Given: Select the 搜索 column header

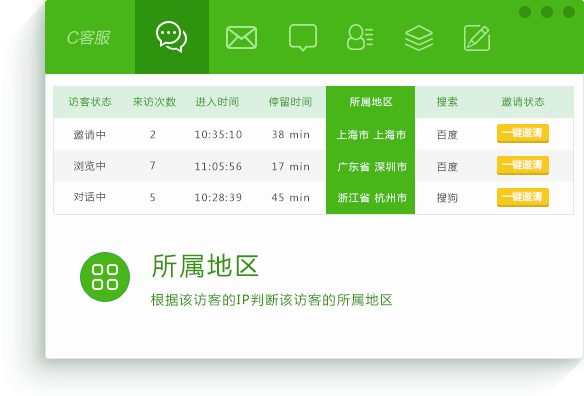Looking at the screenshot, I should click(447, 102).
